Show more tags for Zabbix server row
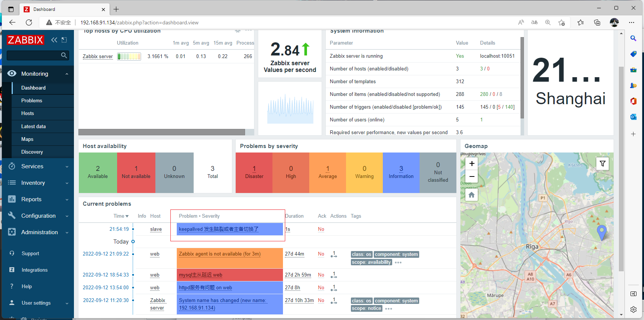The image size is (644, 320). point(388,309)
